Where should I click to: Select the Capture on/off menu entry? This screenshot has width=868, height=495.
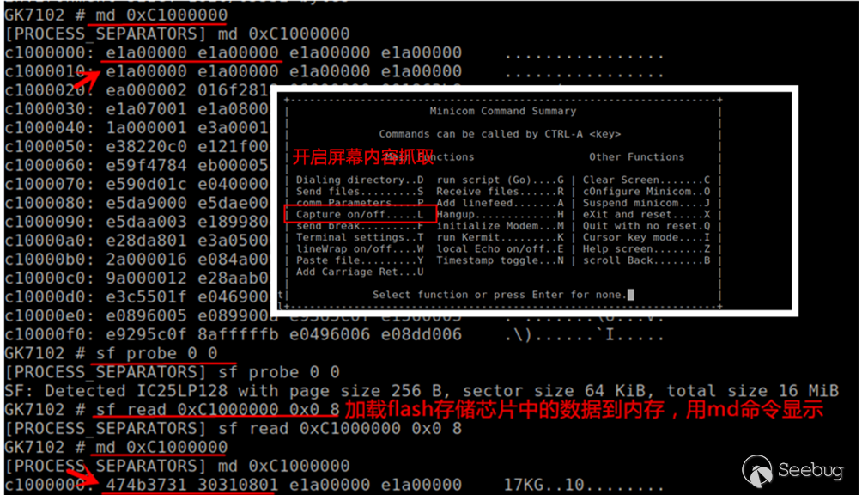pos(360,215)
